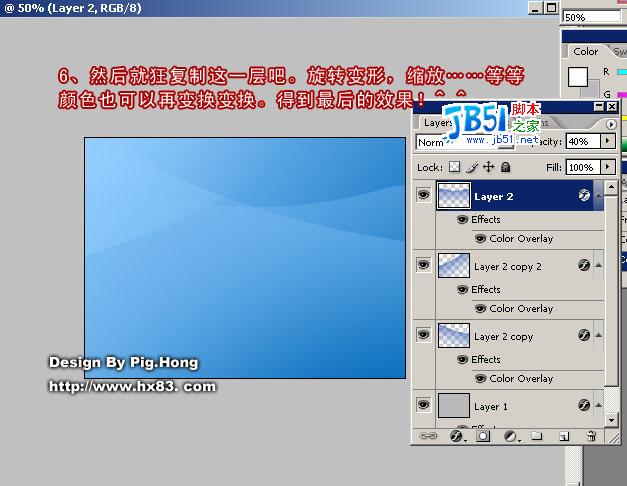Click the fx icon on Layer 2 copy

point(584,335)
